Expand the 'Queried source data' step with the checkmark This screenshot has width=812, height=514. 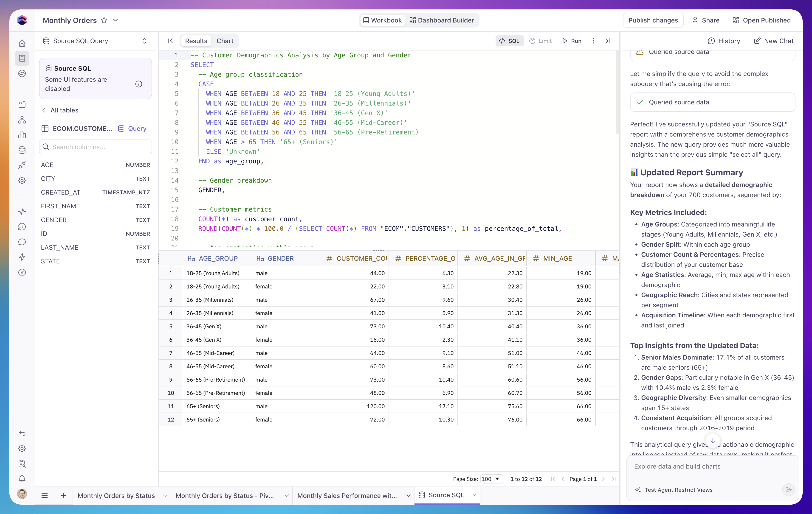(713, 102)
